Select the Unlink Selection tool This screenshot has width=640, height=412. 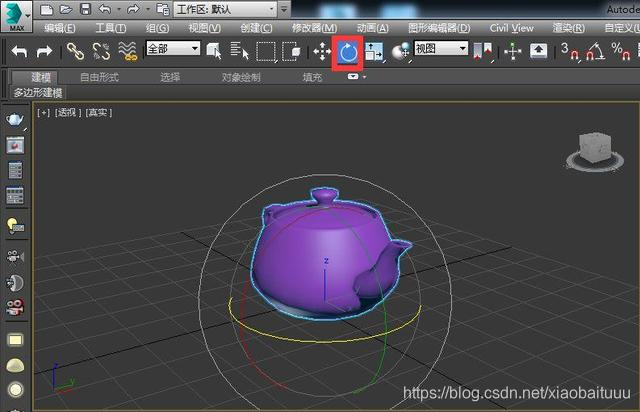pyautogui.click(x=101, y=51)
